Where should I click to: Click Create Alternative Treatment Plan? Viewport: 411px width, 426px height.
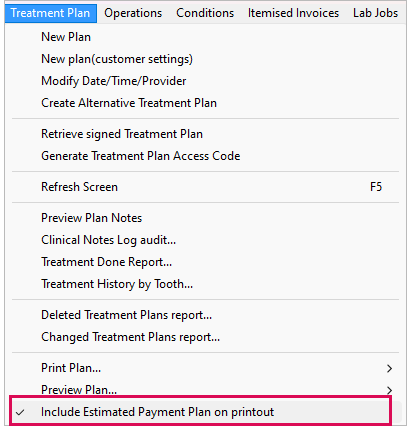pos(205,103)
